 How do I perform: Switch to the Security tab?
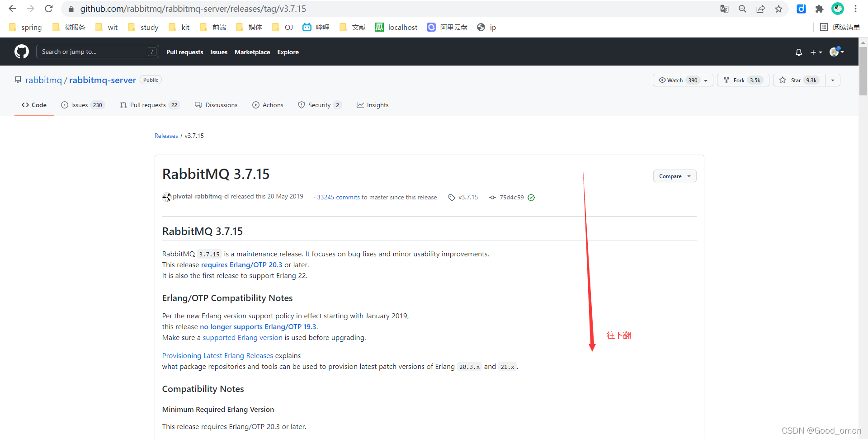click(x=320, y=105)
